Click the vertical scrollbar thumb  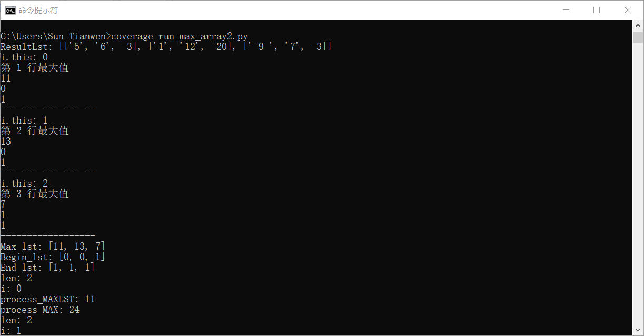pos(638,37)
